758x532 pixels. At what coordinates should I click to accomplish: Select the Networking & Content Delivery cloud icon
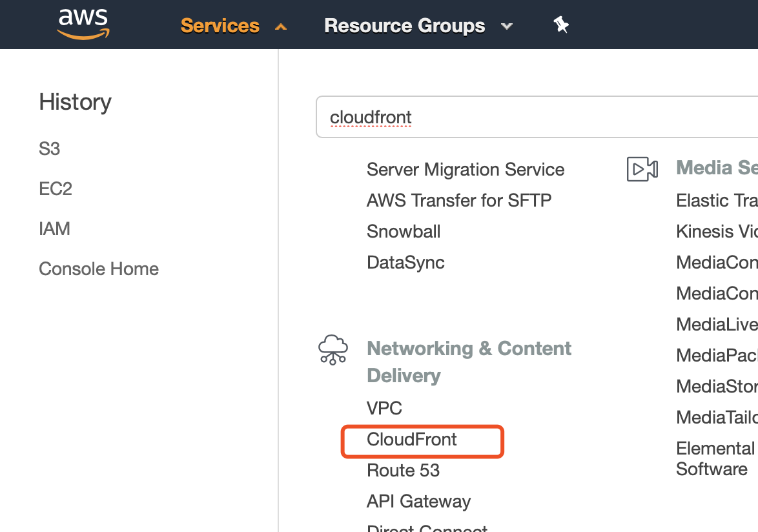coord(332,349)
